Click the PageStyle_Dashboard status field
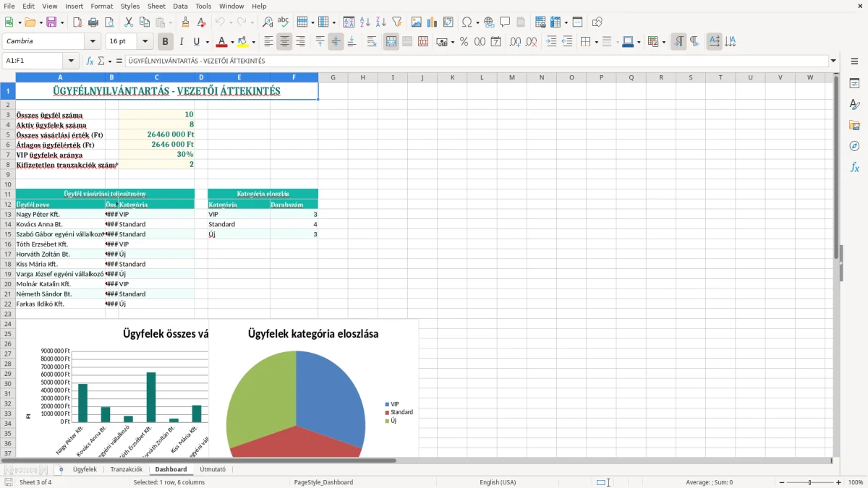Viewport: 868px width, 488px height. (x=323, y=482)
